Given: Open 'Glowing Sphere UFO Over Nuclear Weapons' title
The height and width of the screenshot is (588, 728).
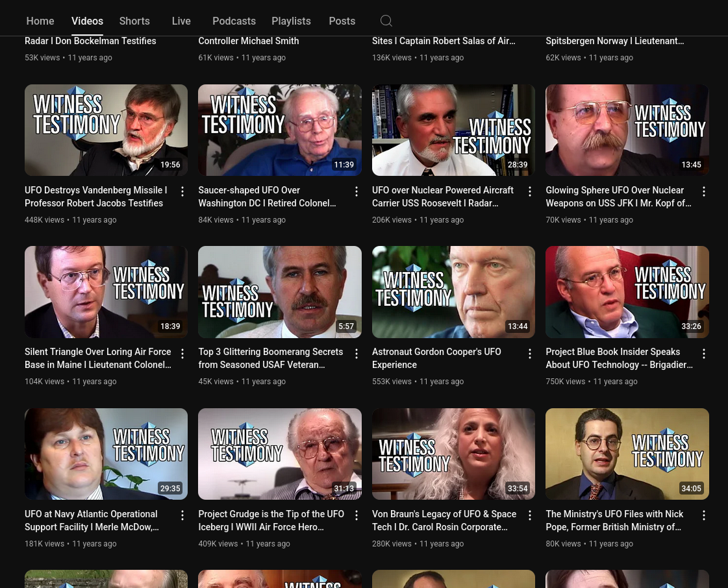Looking at the screenshot, I should click(x=618, y=197).
